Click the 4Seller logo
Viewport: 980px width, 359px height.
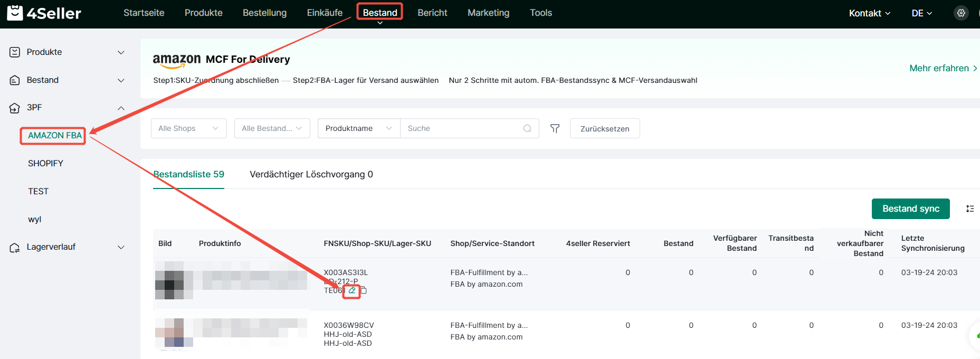click(x=44, y=13)
